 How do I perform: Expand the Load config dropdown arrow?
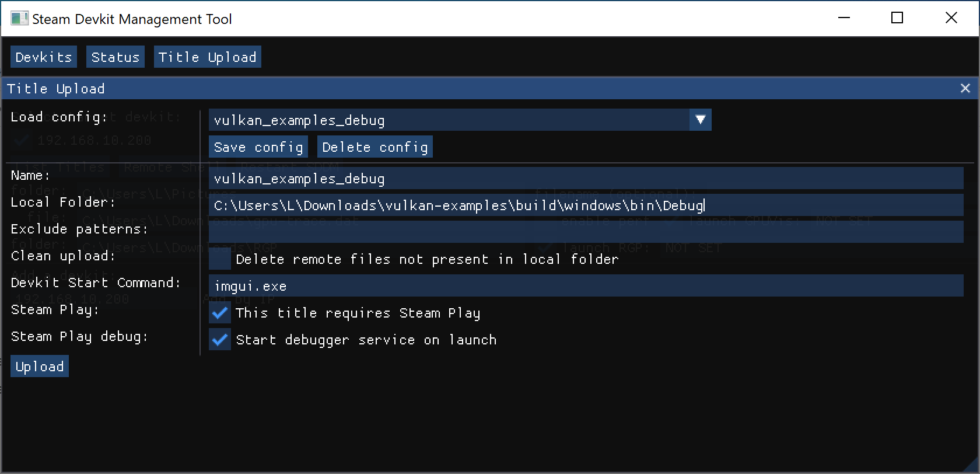(x=701, y=120)
